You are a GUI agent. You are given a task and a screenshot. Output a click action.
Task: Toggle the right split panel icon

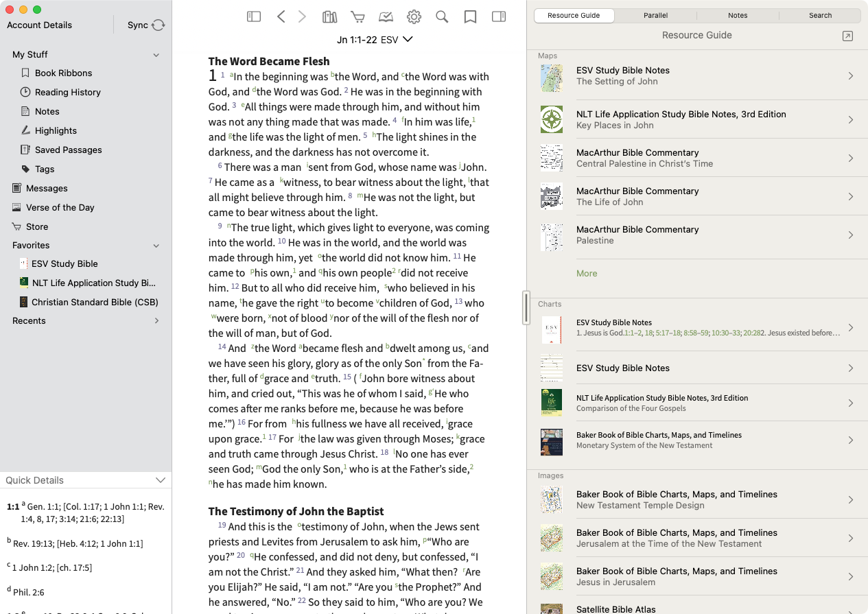pyautogui.click(x=499, y=16)
